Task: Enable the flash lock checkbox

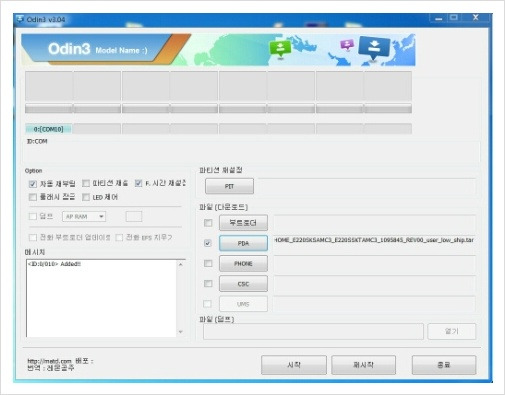Action: (33, 197)
